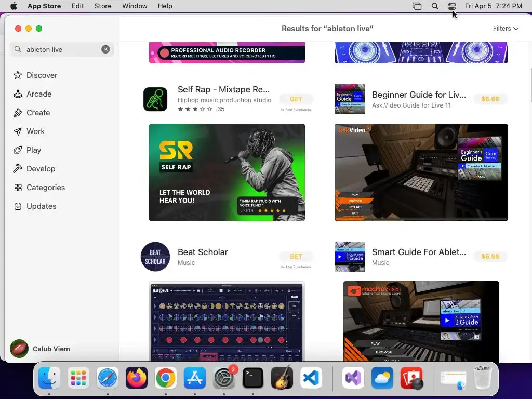Open the Beginner Guide for Live app icon
The width and height of the screenshot is (532, 399).
tap(350, 99)
